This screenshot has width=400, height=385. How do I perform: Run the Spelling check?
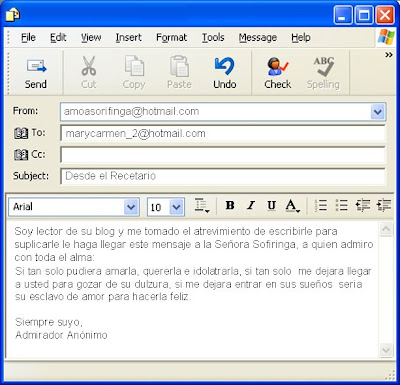[x=323, y=73]
